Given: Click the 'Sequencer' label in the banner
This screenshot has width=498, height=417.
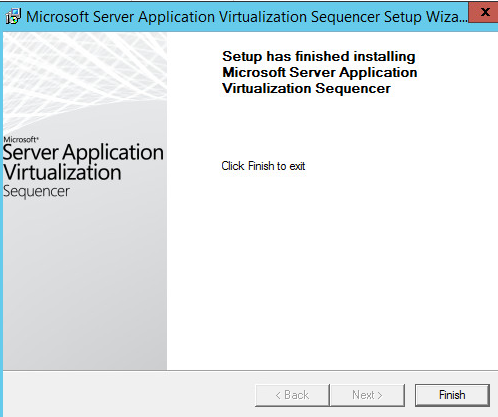Looking at the screenshot, I should click(36, 192).
